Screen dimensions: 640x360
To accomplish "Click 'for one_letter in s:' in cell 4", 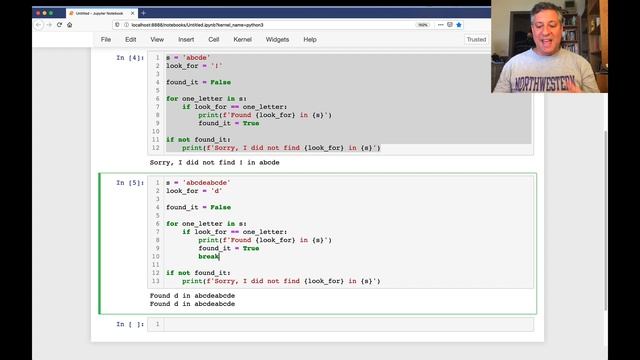I will [x=206, y=99].
